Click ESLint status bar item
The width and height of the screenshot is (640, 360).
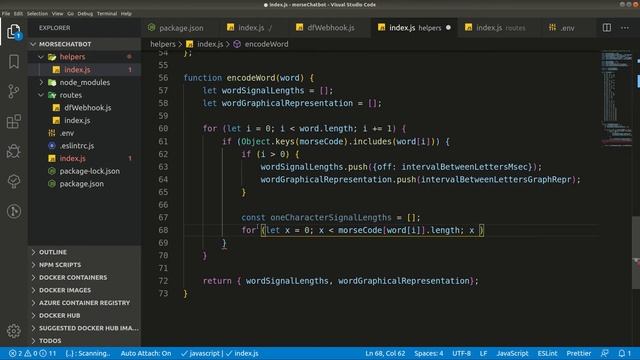[547, 353]
